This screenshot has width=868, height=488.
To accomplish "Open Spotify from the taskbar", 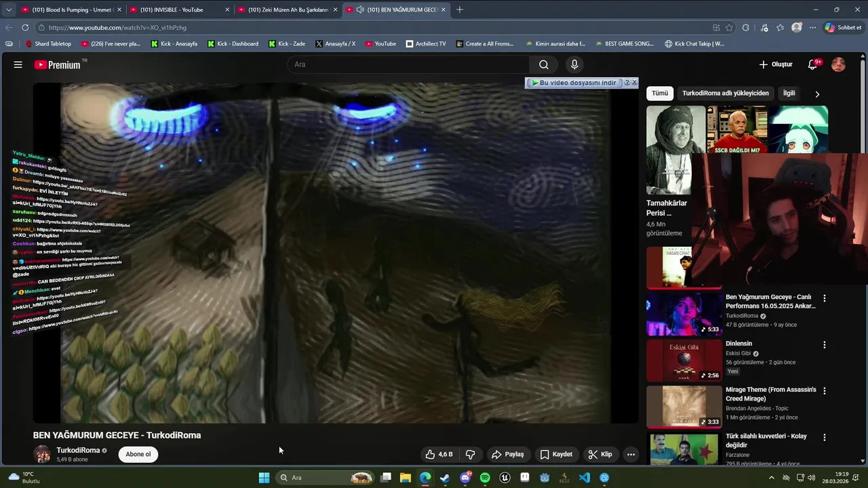I will click(485, 478).
